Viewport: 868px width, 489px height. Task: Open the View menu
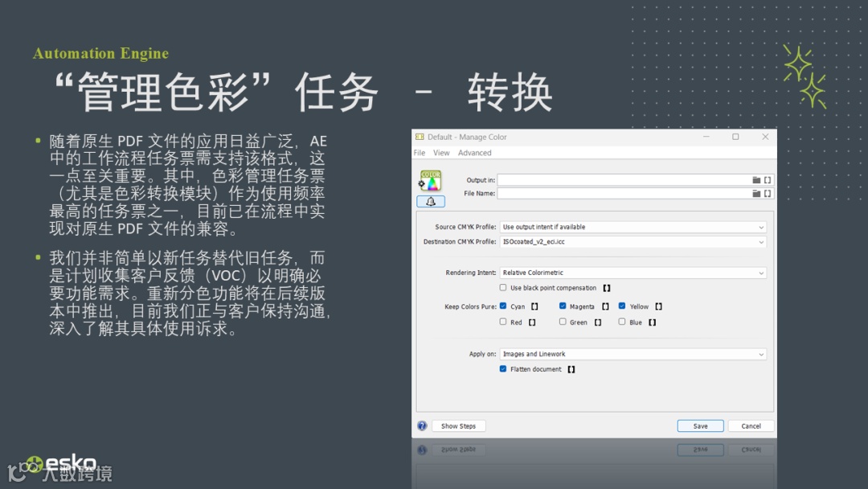441,153
